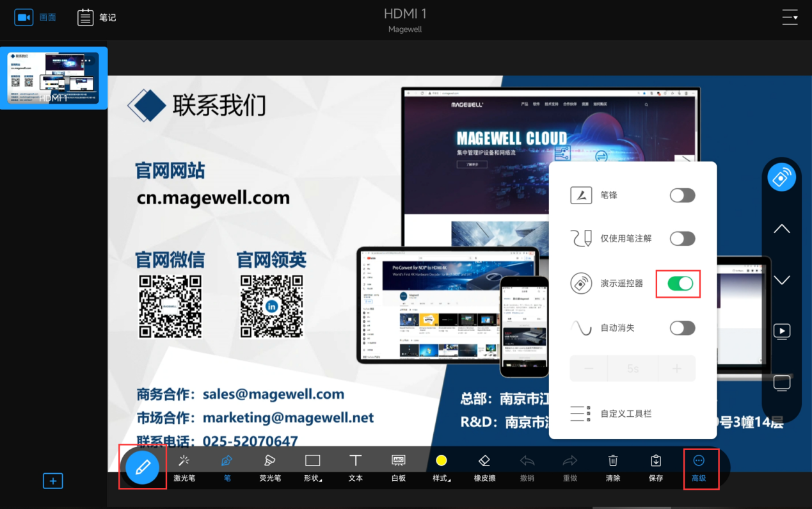Switch to the 笔记 notes tab

[97, 17]
